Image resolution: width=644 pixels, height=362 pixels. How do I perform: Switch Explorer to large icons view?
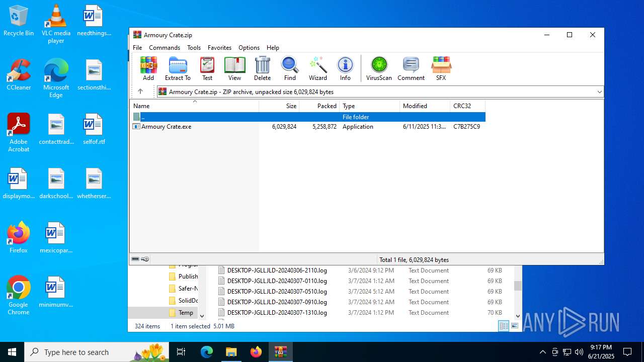(515, 326)
